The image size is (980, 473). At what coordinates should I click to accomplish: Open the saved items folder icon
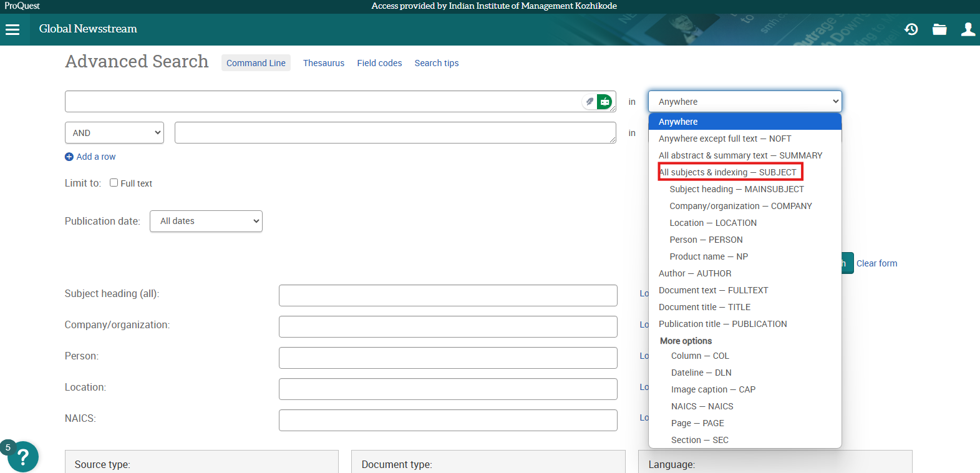click(939, 29)
